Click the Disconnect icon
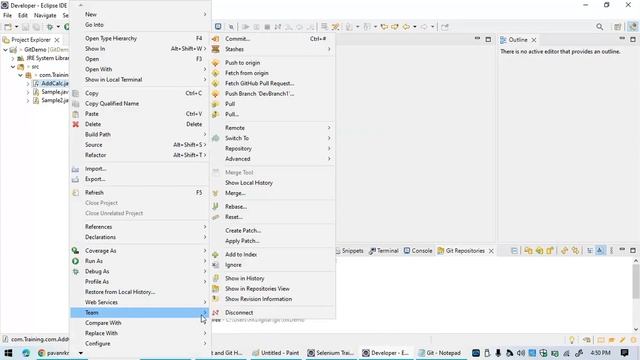This screenshot has height=360, width=640. coord(216,313)
